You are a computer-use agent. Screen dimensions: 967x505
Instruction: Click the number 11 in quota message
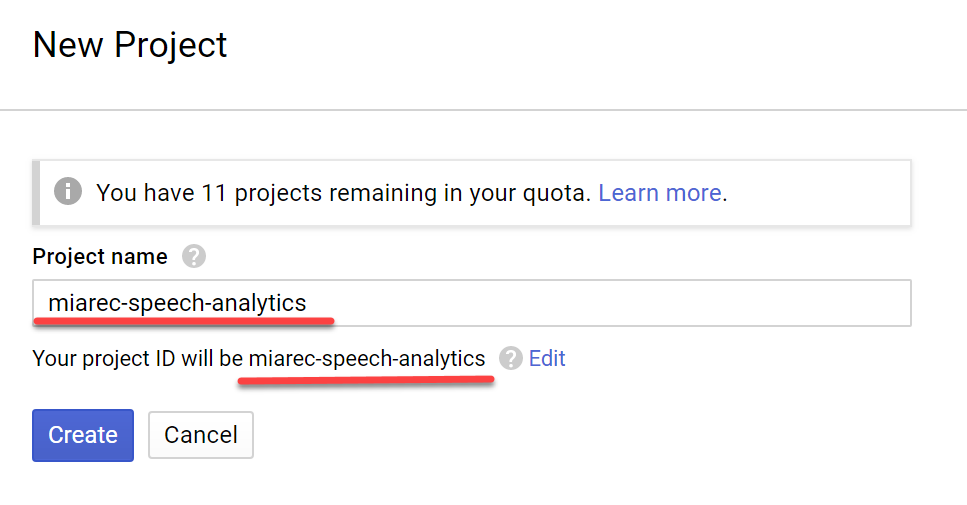pos(214,193)
